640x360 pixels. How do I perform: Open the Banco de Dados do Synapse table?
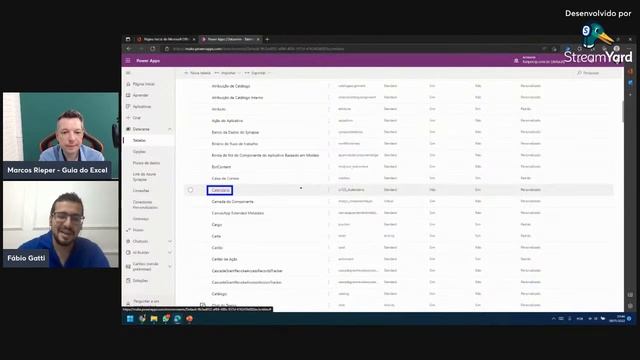click(x=235, y=132)
